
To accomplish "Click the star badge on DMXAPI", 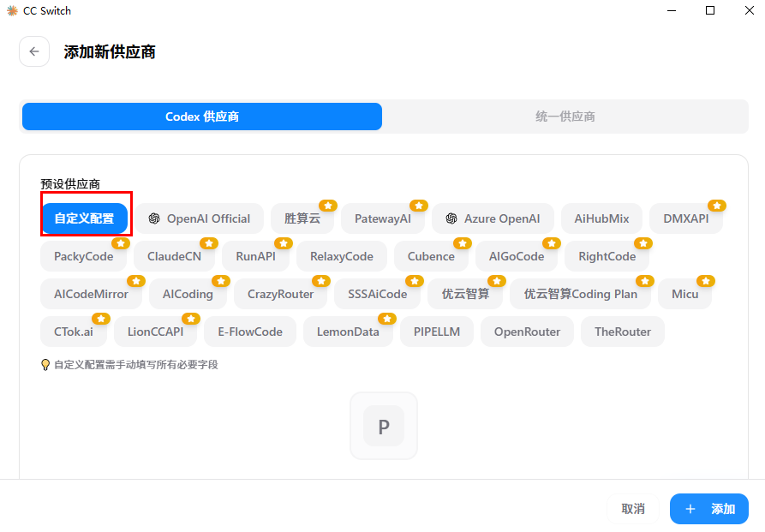I will 717,206.
